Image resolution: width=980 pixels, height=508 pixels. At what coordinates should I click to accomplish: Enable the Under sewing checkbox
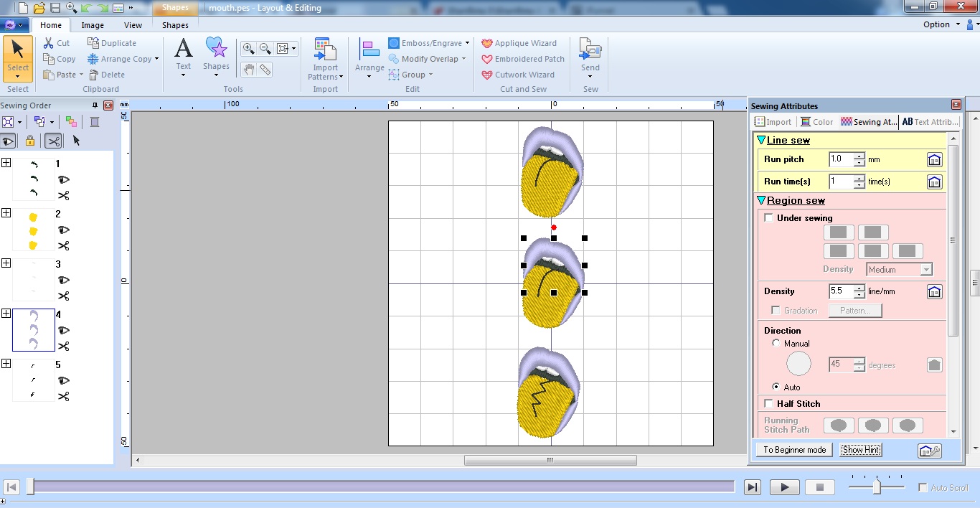pyautogui.click(x=769, y=218)
